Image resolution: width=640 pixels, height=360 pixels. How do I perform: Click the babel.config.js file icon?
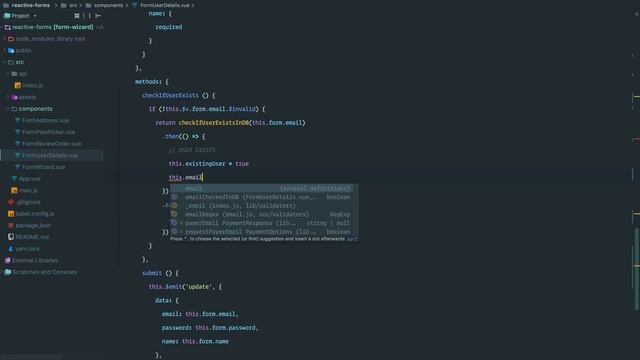click(11, 214)
